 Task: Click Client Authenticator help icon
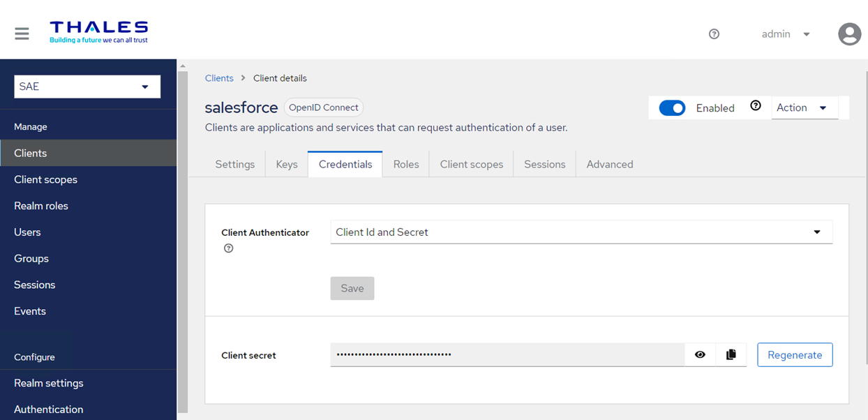[228, 248]
